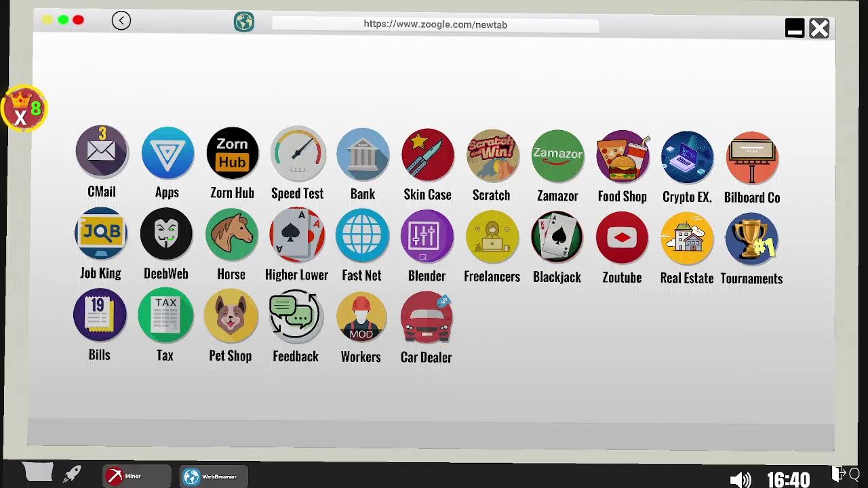Click the "Tournaments" label text
The image size is (868, 488).
click(x=751, y=279)
